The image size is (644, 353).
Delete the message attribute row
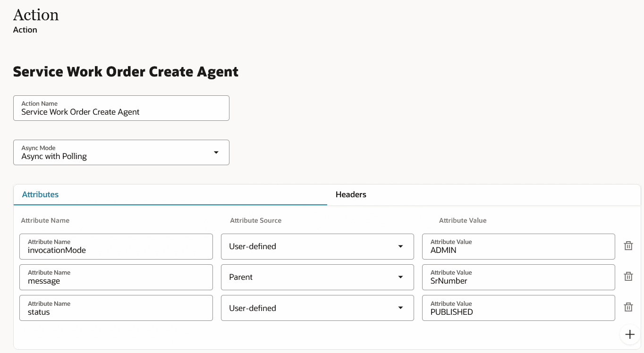click(628, 276)
